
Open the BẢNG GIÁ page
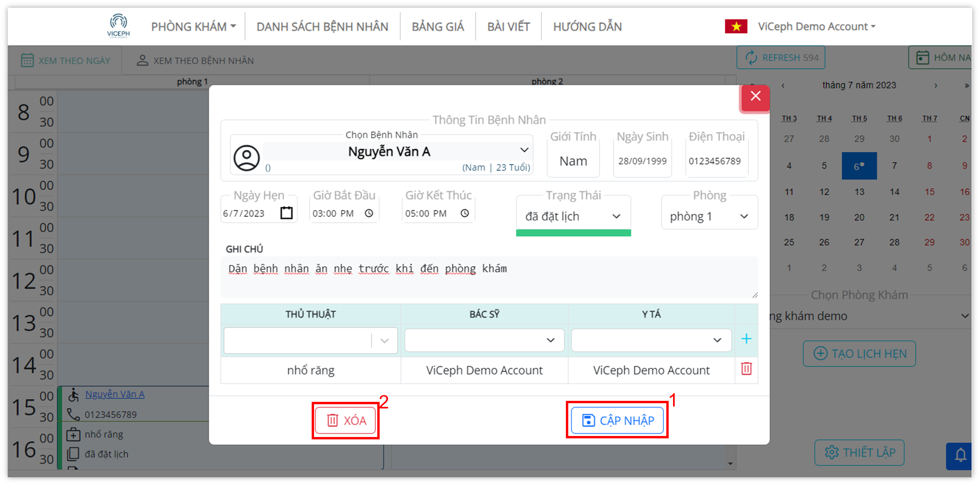tap(437, 27)
